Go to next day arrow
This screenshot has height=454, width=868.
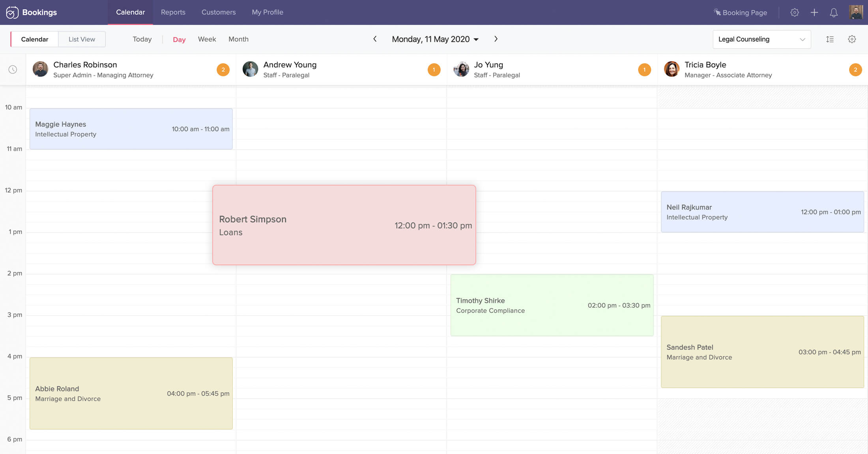click(x=496, y=39)
